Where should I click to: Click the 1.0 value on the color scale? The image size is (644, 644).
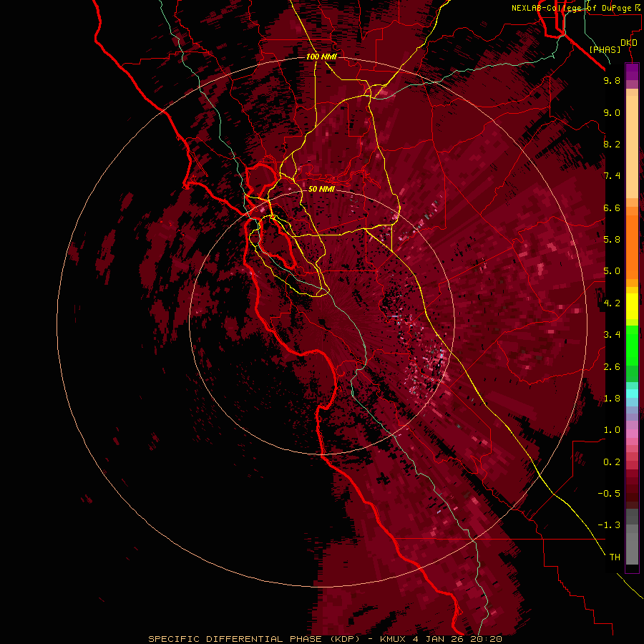point(612,430)
